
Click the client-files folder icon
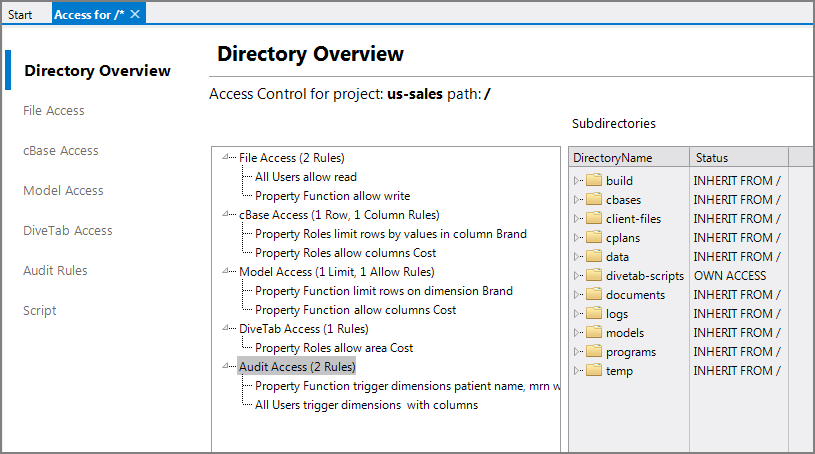(x=594, y=218)
